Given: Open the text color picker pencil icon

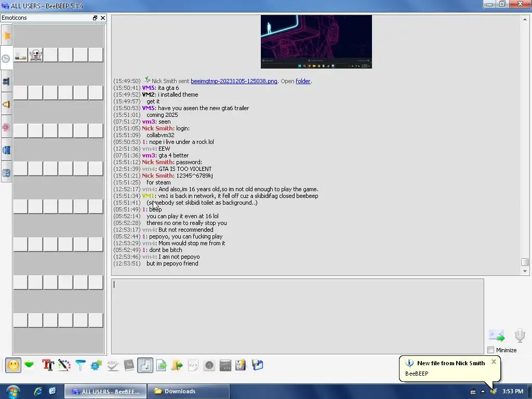Looking at the screenshot, I should (64, 365).
